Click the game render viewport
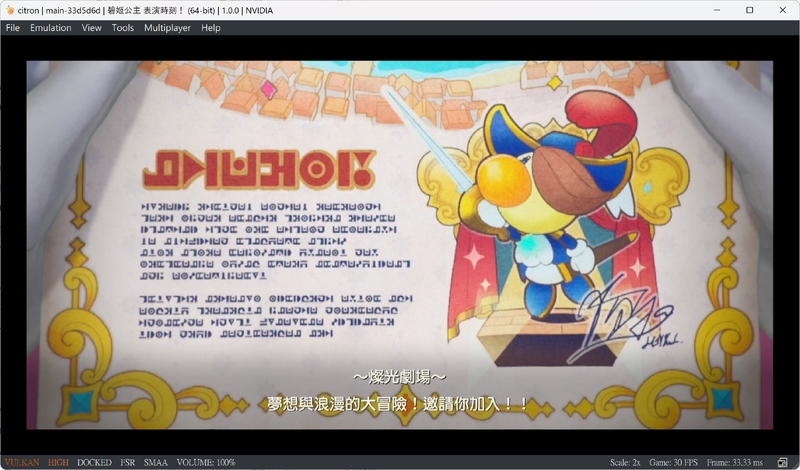Image resolution: width=800 pixels, height=470 pixels. click(399, 245)
